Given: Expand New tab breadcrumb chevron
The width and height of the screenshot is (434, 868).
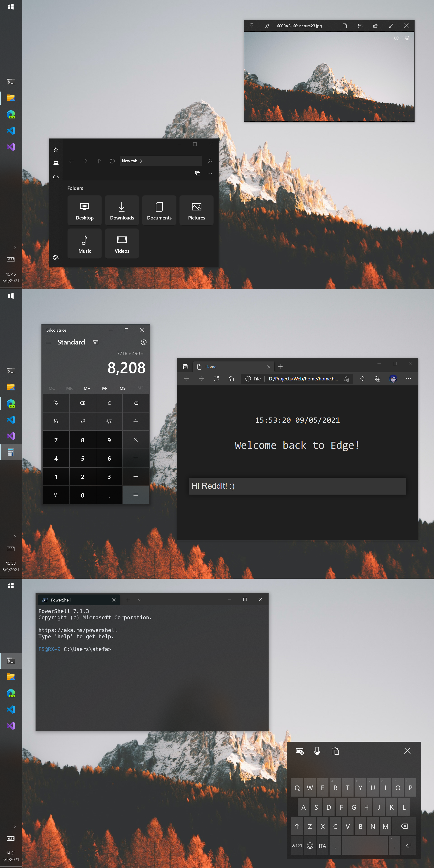Looking at the screenshot, I should click(x=141, y=161).
